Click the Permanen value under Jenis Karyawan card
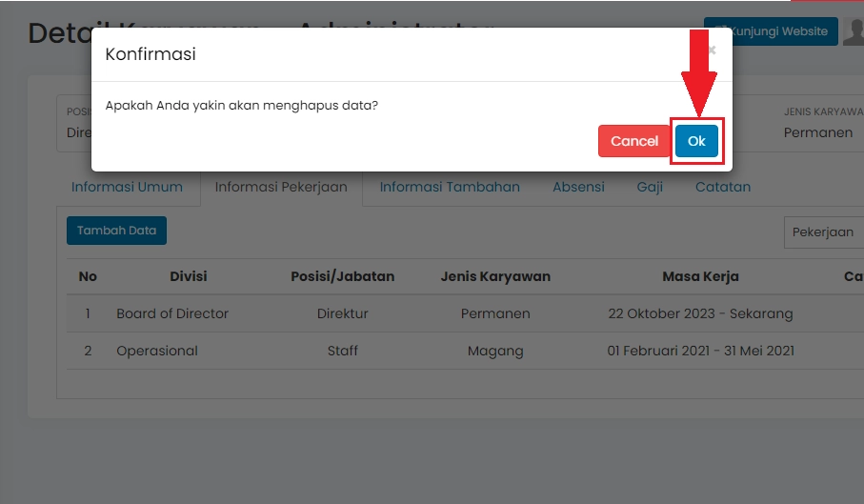864x504 pixels. coord(817,132)
